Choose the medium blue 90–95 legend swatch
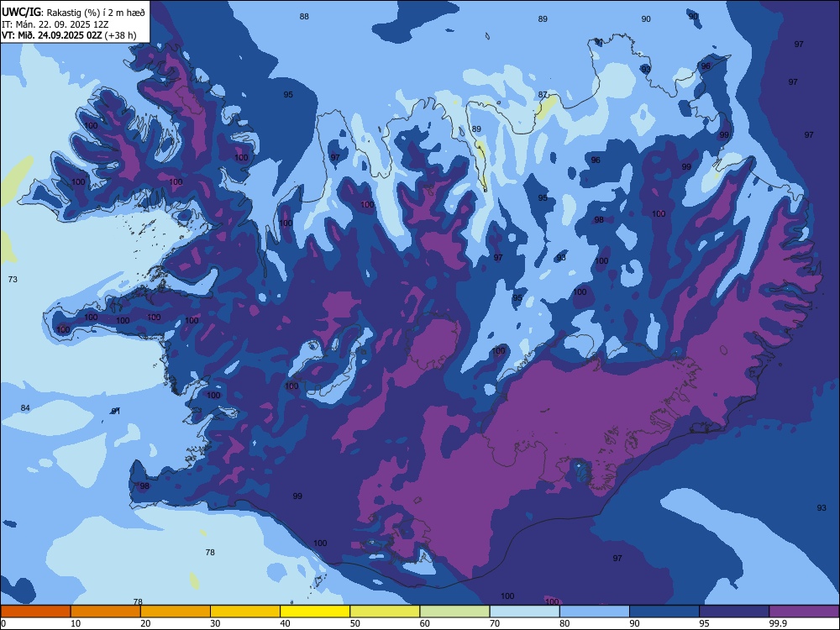840x630 pixels. point(664,612)
